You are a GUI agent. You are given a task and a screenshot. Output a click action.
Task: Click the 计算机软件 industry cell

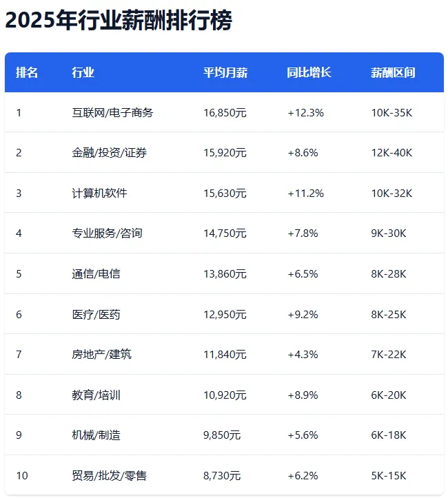99,194
